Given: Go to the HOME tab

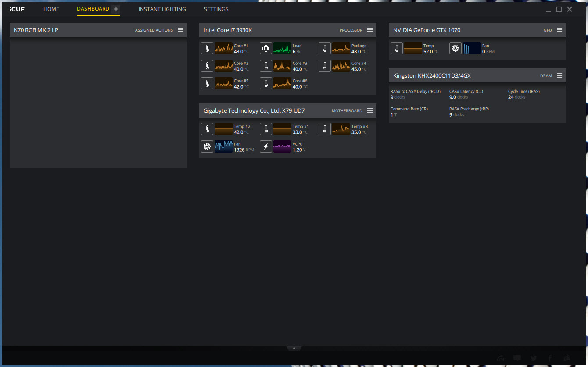Looking at the screenshot, I should pos(51,9).
